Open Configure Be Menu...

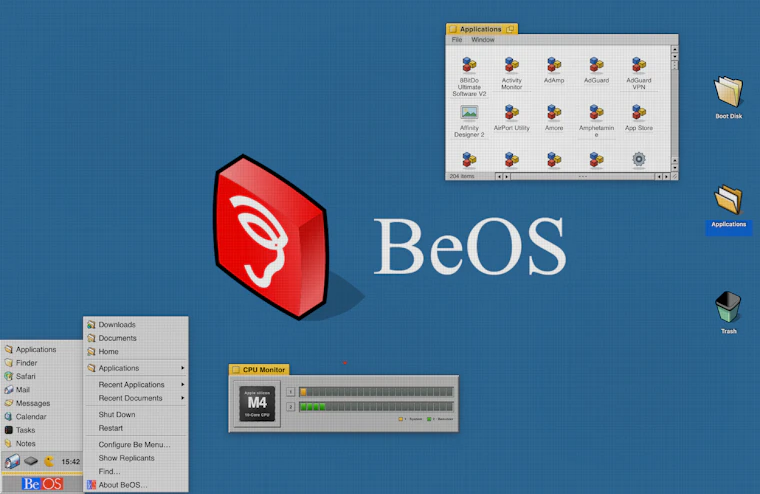136,445
